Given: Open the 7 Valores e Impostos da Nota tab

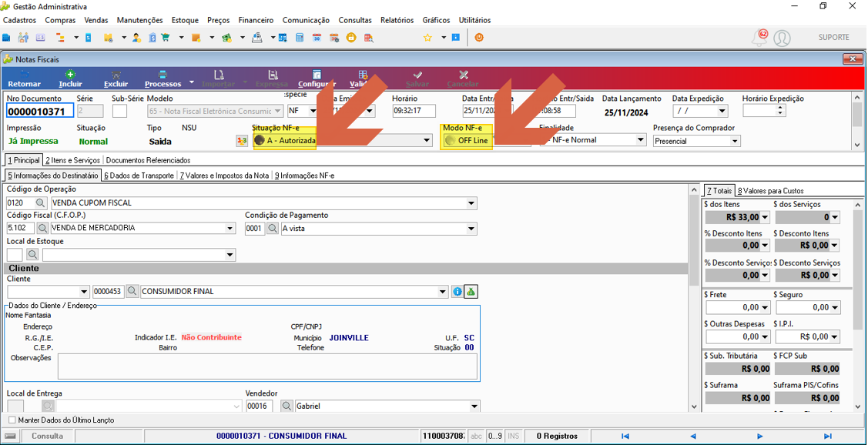Looking at the screenshot, I should 224,176.
